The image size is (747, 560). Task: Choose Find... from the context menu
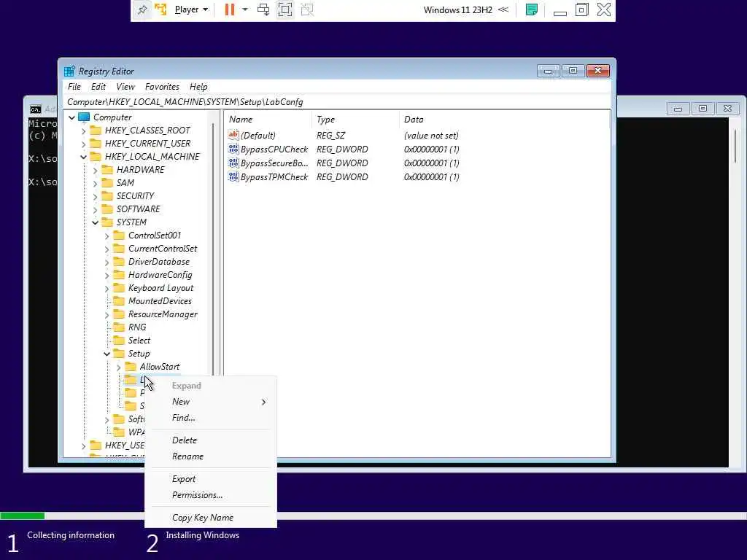click(x=211, y=418)
